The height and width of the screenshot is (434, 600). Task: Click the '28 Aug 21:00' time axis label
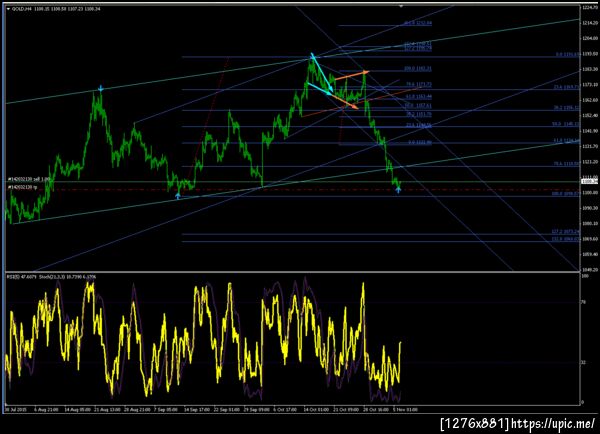[137, 410]
